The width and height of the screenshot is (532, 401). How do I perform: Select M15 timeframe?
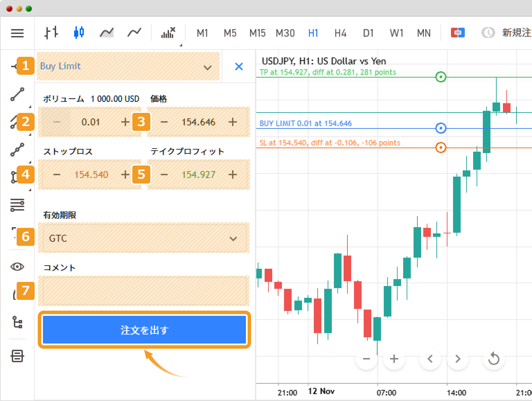(257, 33)
